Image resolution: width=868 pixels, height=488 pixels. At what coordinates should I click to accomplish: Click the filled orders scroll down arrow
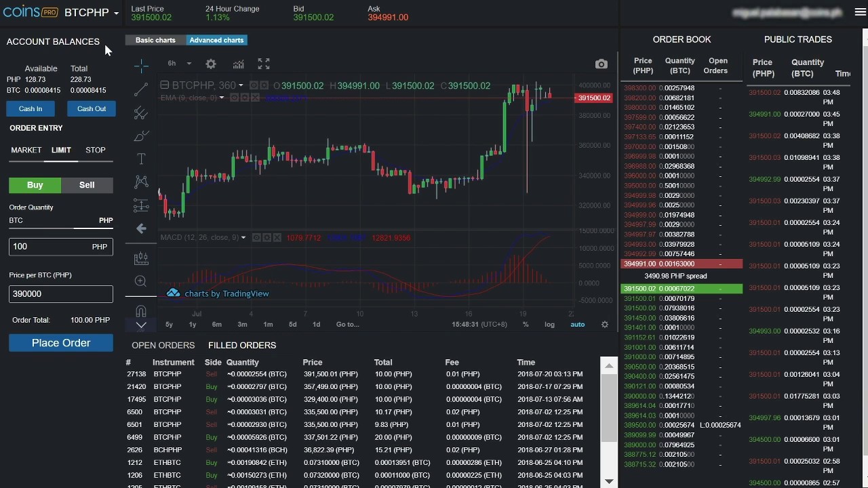(x=609, y=481)
